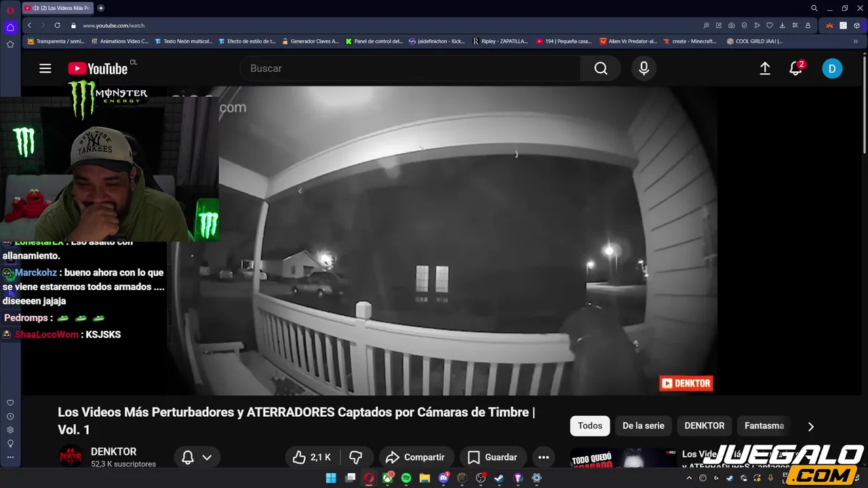
Task: Save the video with Guardar
Action: [492, 457]
